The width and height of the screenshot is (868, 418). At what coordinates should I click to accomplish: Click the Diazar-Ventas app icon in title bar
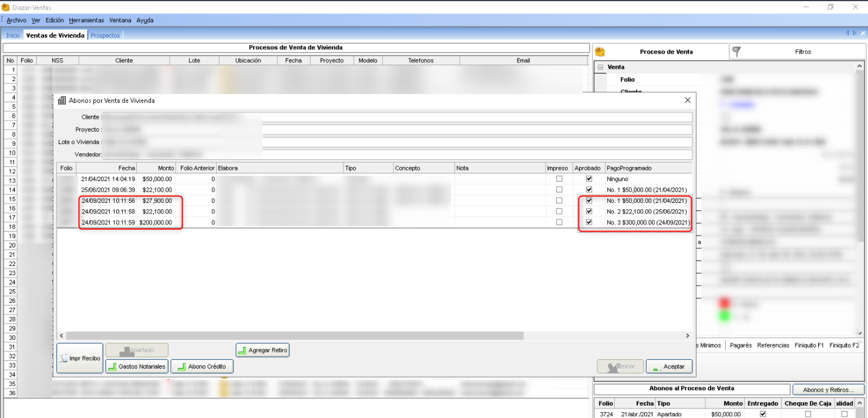pyautogui.click(x=6, y=7)
